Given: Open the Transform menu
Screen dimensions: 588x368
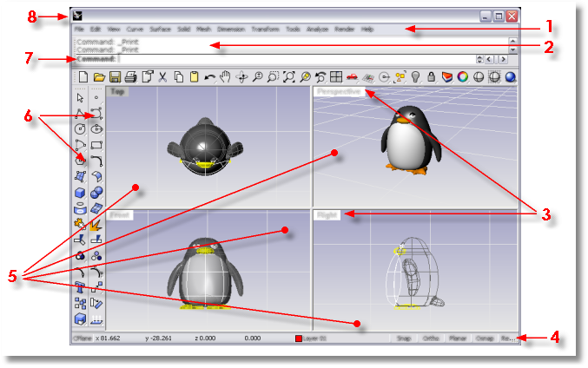Looking at the screenshot, I should pyautogui.click(x=266, y=30).
